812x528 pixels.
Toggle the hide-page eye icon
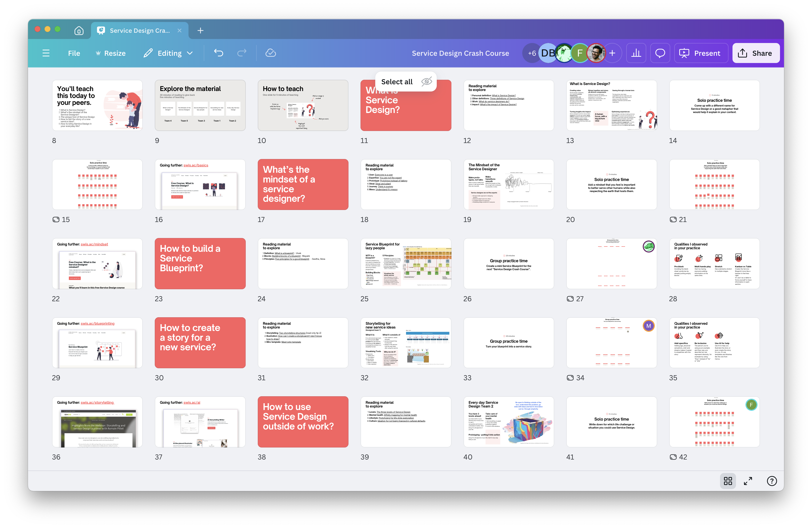point(426,81)
